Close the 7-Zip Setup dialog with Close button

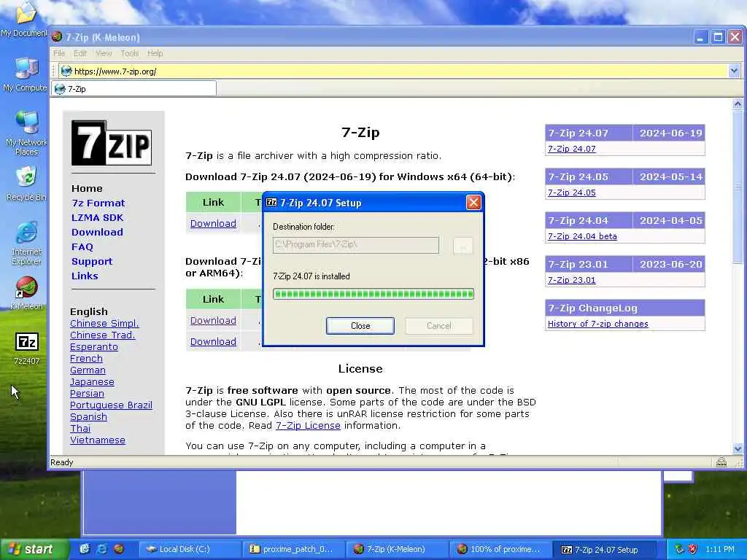click(x=360, y=326)
